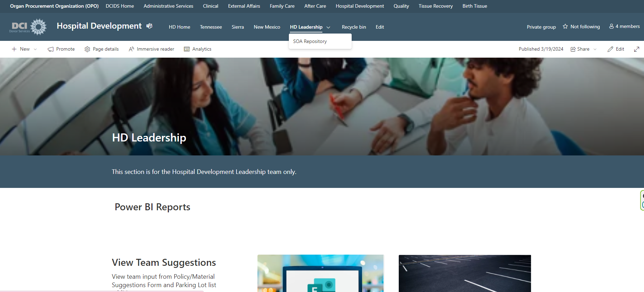Viewport: 644px width, 292px height.
Task: Open the Quality hub link
Action: pyautogui.click(x=401, y=6)
